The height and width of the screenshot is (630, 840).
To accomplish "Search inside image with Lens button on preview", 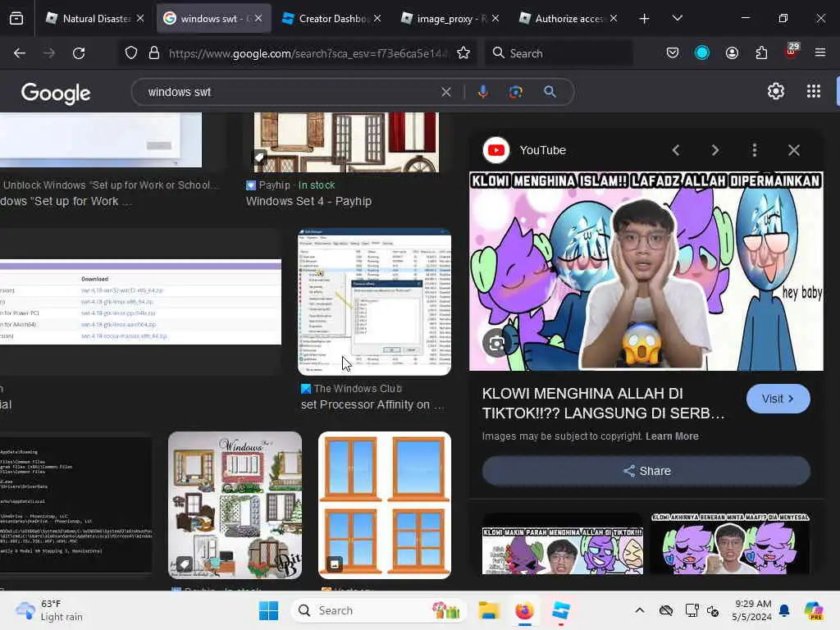I will pos(496,343).
